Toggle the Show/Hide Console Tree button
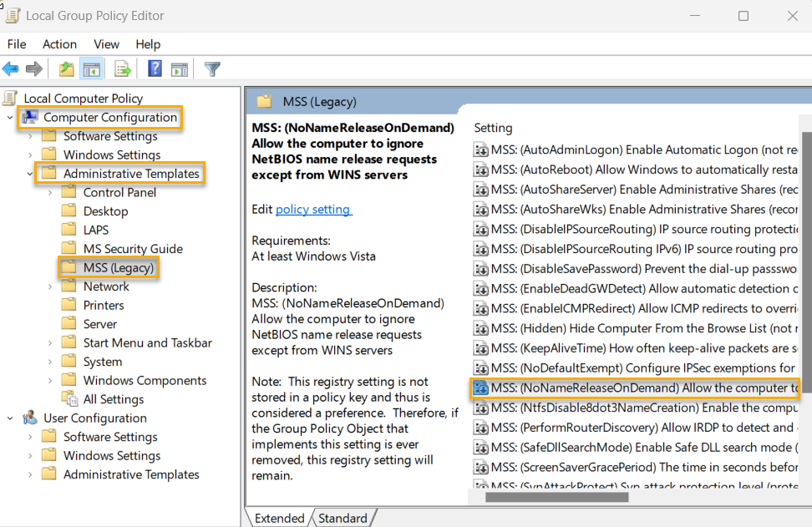This screenshot has height=527, width=812. pyautogui.click(x=92, y=68)
